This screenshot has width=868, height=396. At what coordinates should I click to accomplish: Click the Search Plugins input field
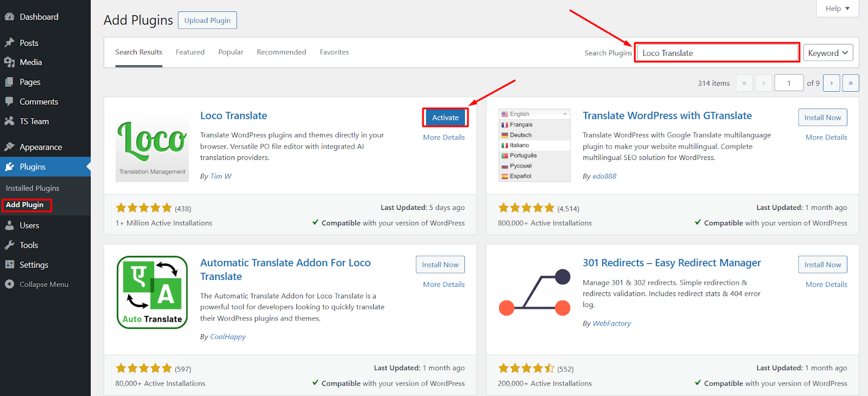(x=717, y=53)
